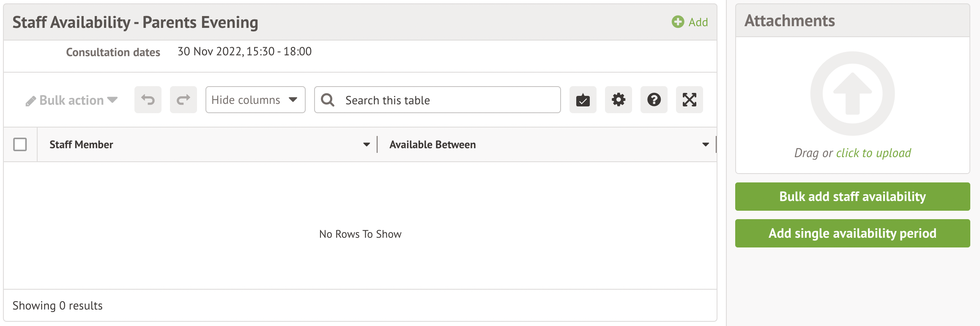Click the redo arrow button

(183, 100)
